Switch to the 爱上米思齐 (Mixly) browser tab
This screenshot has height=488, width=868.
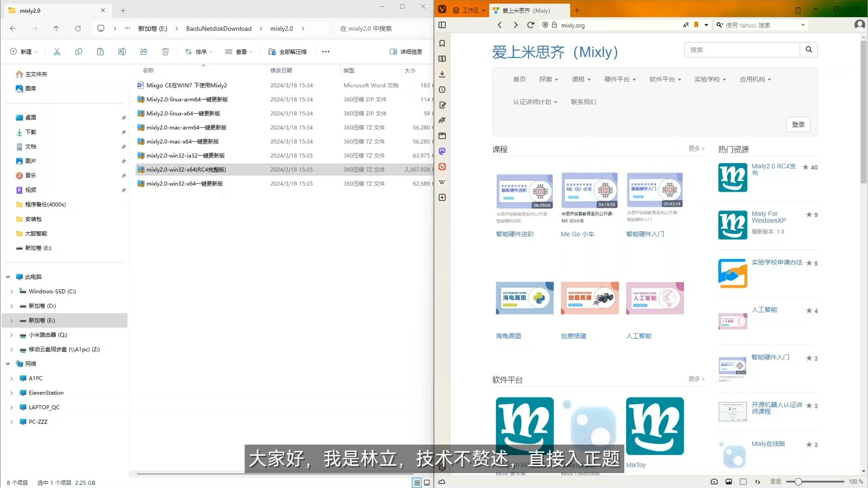point(526,10)
